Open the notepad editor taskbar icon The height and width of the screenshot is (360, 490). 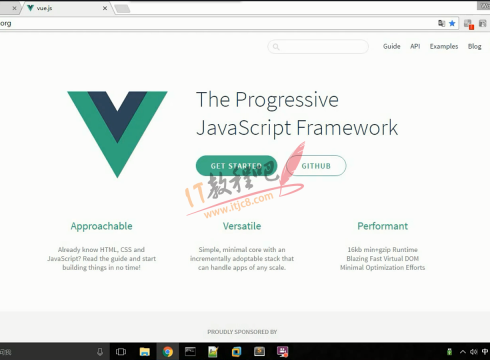pos(213,352)
